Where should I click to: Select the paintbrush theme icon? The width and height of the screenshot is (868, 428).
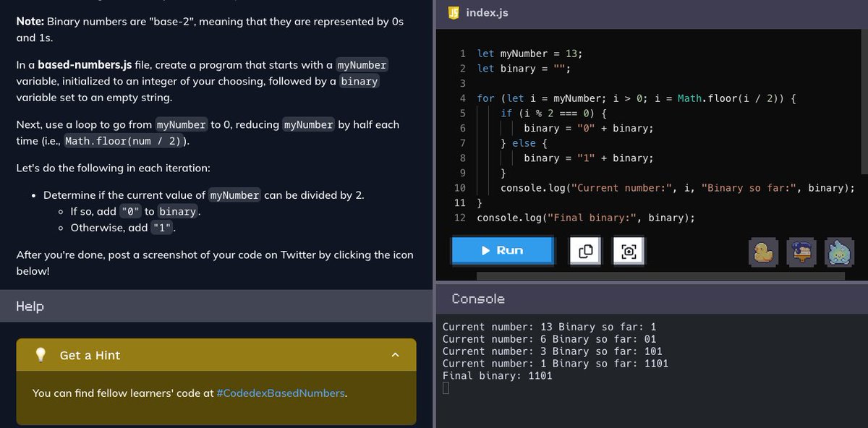coord(801,253)
